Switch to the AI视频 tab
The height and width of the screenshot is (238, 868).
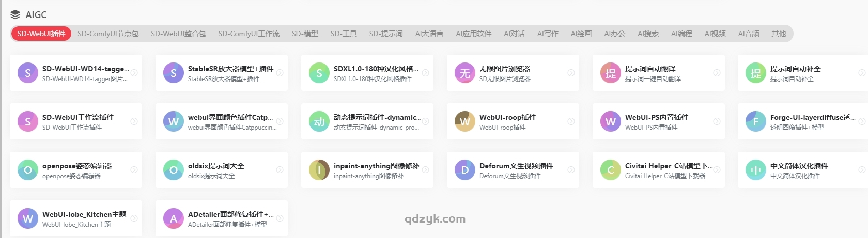(x=715, y=34)
